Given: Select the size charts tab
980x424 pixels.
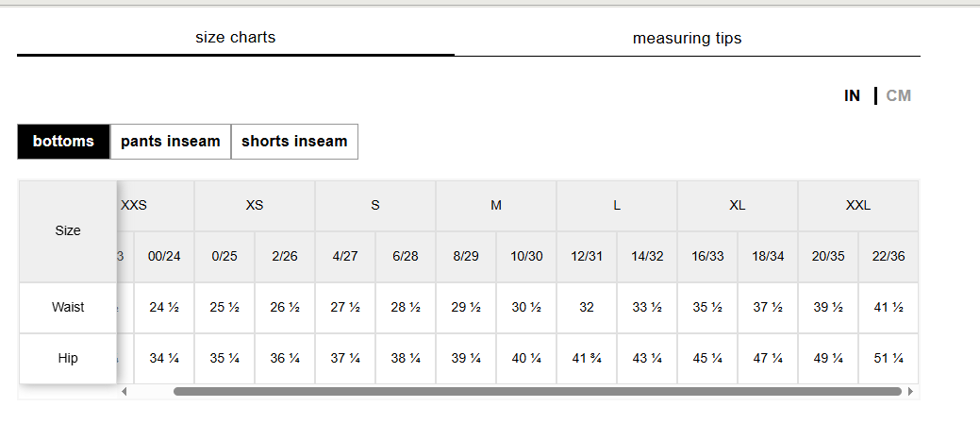Looking at the screenshot, I should tap(236, 38).
